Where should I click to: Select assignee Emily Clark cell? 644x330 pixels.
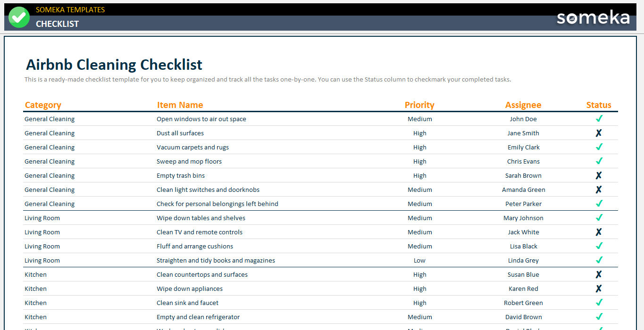coord(523,148)
